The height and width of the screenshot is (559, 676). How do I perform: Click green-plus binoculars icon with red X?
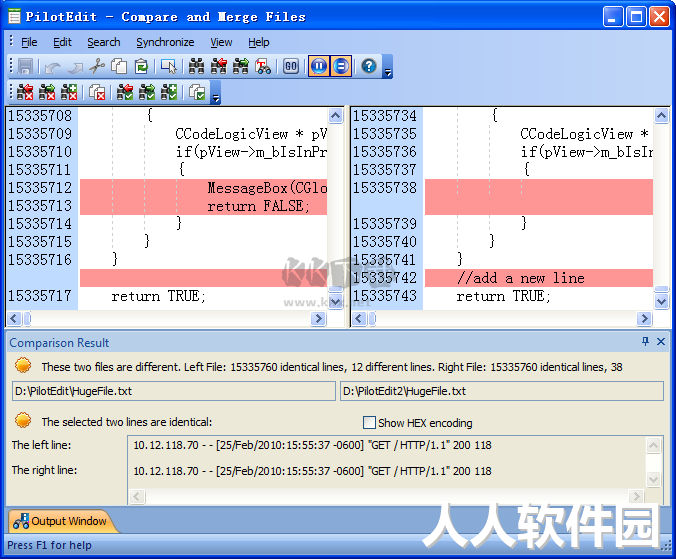pos(69,92)
